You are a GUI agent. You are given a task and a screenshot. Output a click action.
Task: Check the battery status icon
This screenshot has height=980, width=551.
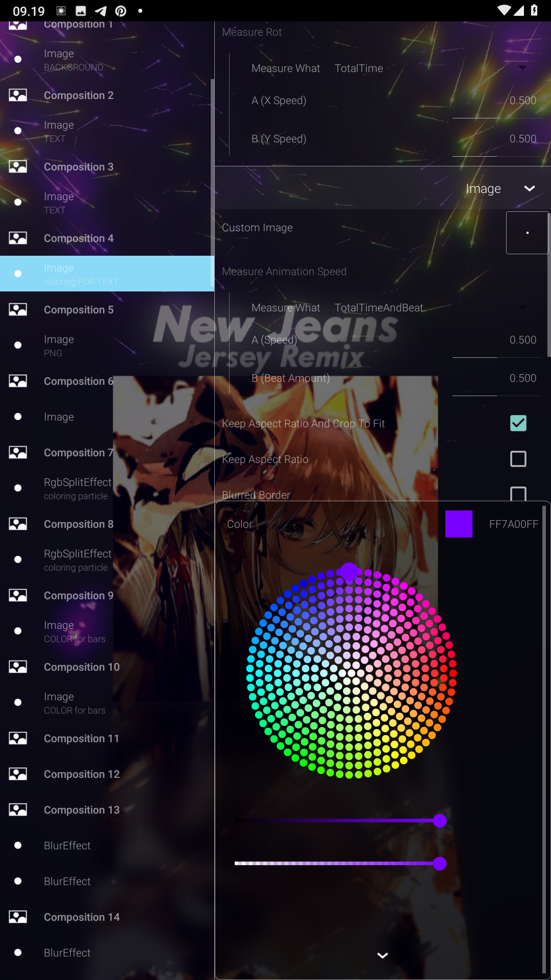click(x=534, y=10)
